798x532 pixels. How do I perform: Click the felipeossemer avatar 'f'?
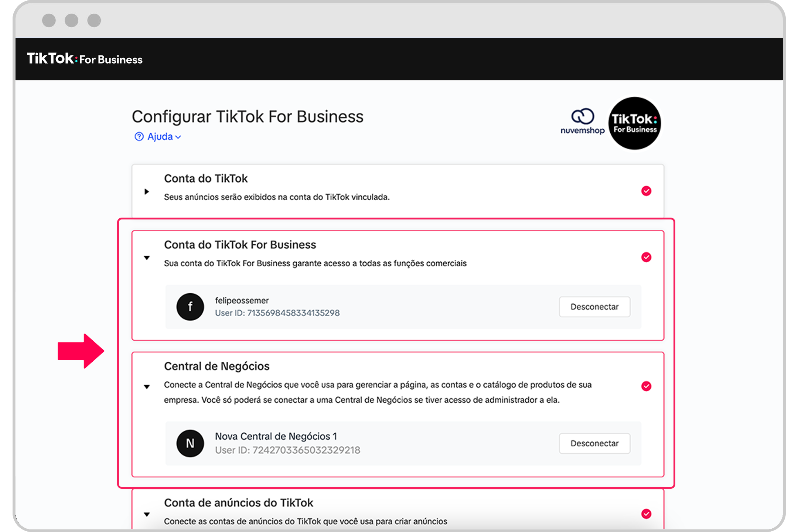[x=190, y=307]
